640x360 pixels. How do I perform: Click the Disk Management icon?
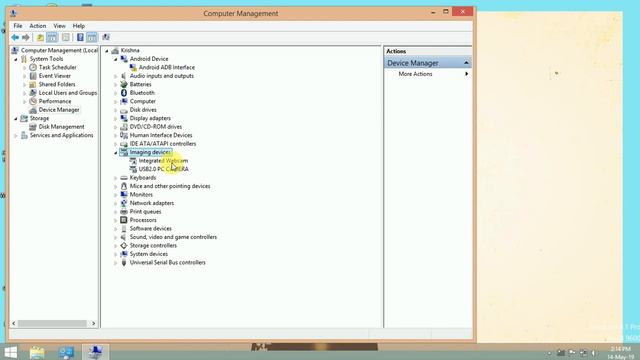(x=33, y=127)
